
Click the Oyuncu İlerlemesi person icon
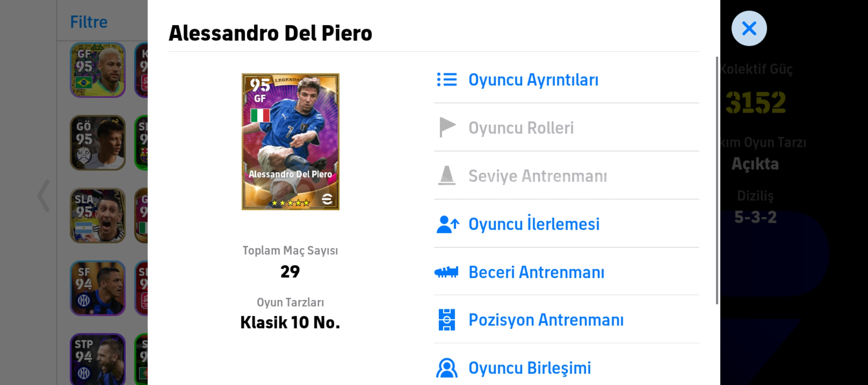[448, 224]
